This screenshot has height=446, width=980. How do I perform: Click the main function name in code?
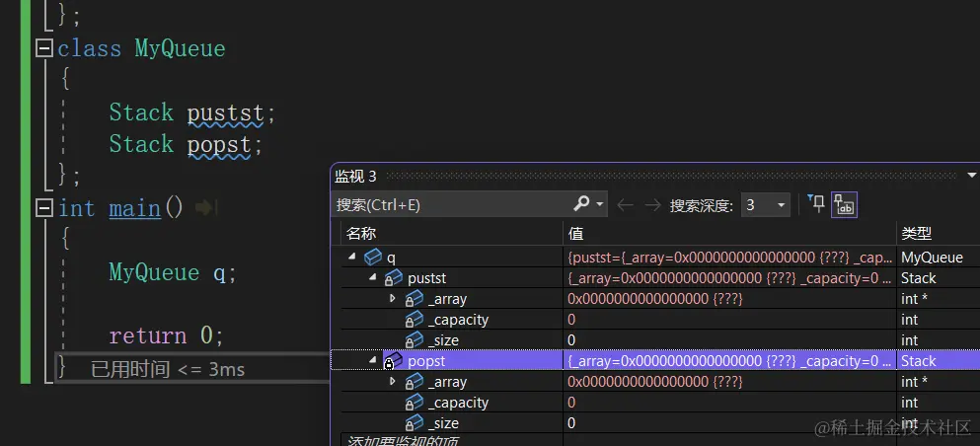(134, 208)
